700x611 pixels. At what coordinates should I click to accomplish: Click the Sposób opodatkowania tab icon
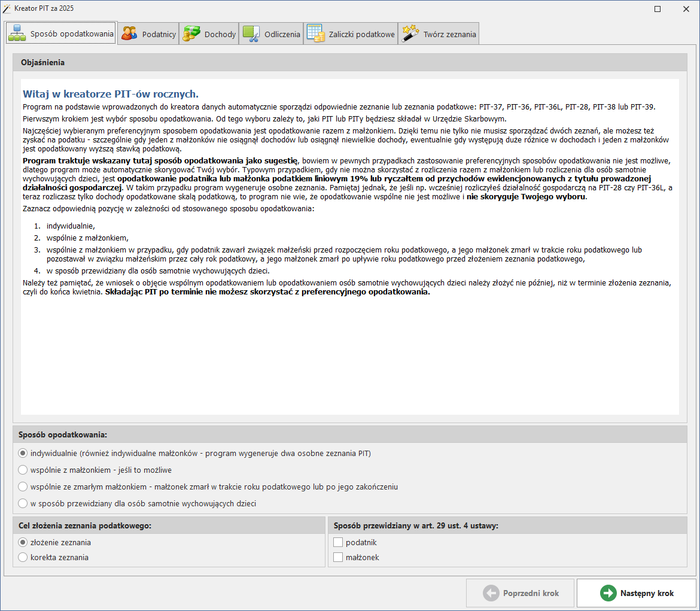click(17, 34)
